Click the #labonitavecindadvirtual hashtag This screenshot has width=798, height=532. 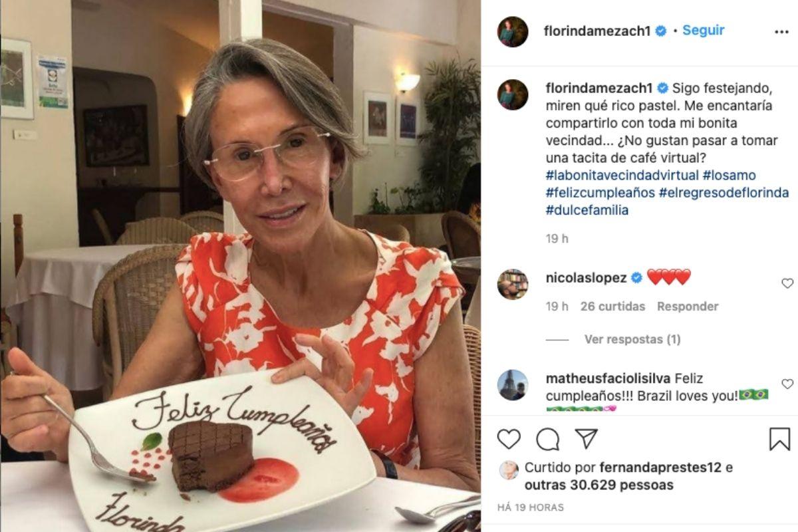pos(622,176)
